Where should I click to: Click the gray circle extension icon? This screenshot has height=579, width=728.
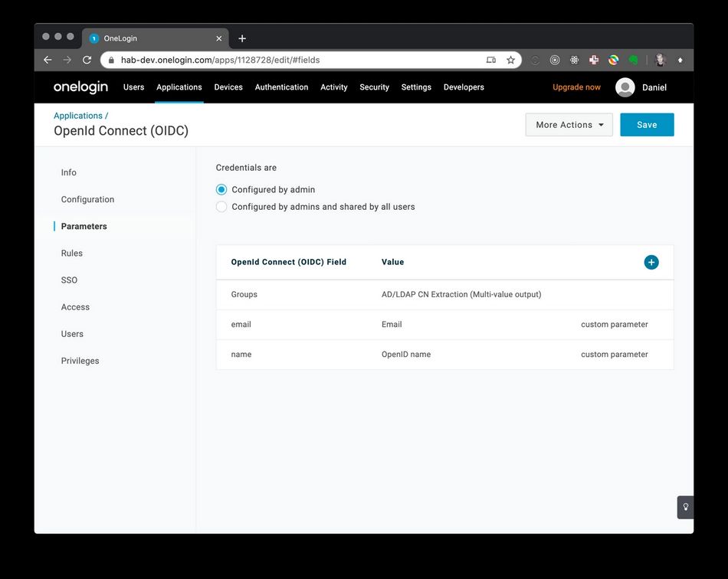click(x=535, y=60)
